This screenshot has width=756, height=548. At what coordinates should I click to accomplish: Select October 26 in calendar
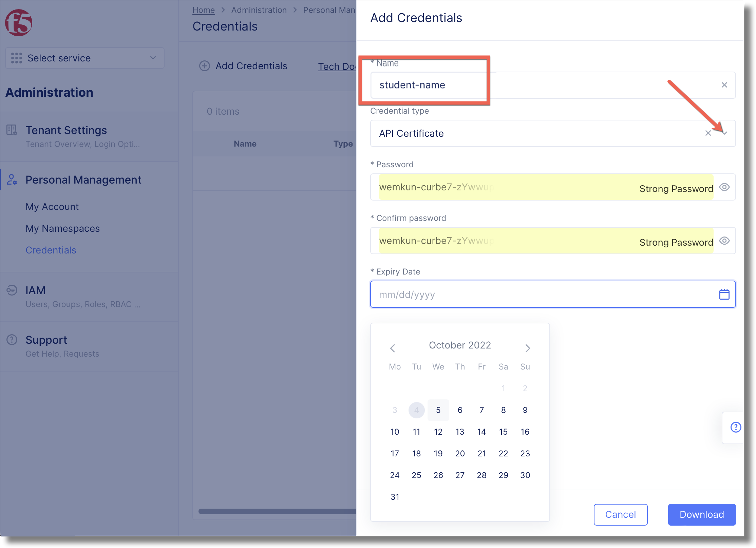point(438,475)
